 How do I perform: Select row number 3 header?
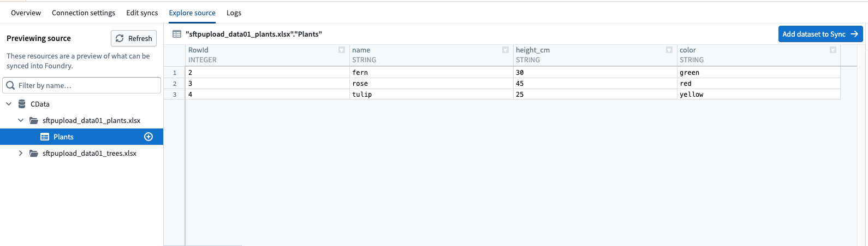[175, 95]
